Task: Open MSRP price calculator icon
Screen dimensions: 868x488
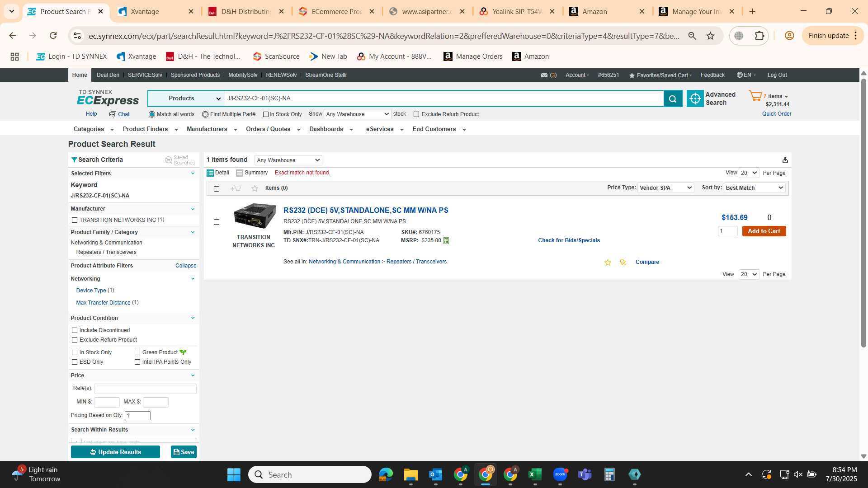Action: click(446, 240)
